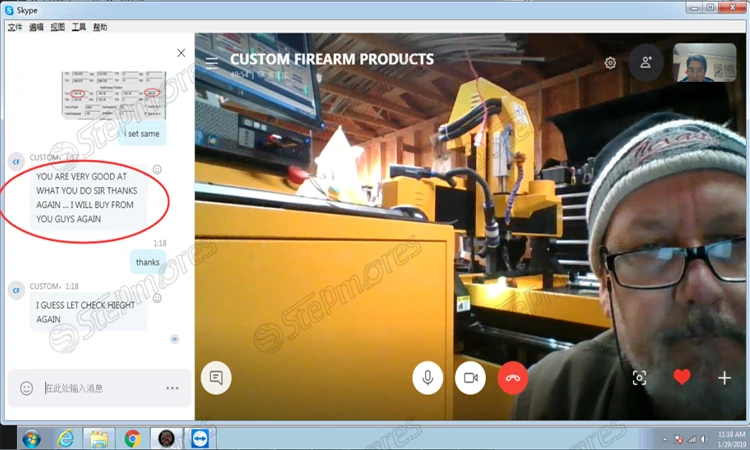Click the chat bubble icon in call controls
This screenshot has width=750, height=450.
215,377
